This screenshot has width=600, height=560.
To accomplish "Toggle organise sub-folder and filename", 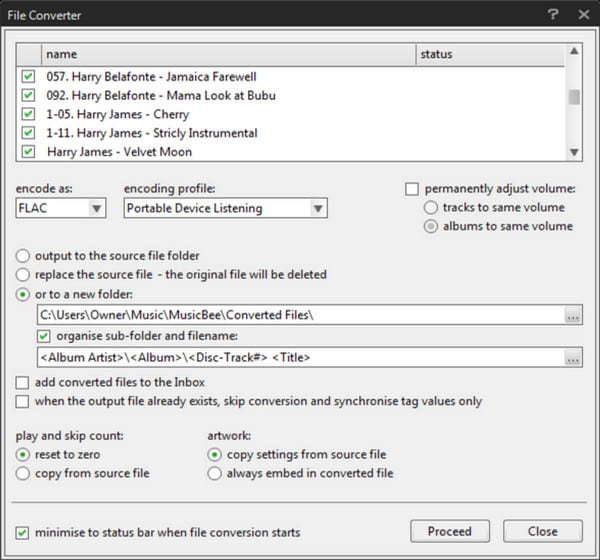I will 44,336.
